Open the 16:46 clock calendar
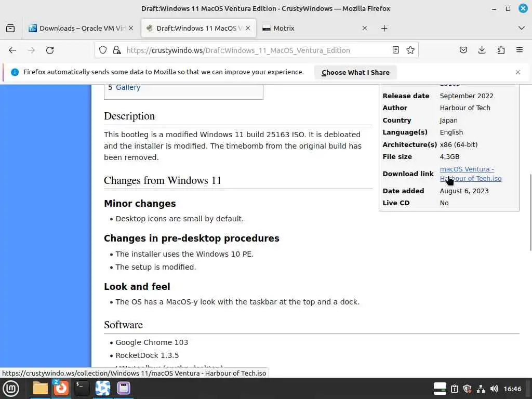This screenshot has width=532, height=399. pyautogui.click(x=512, y=389)
